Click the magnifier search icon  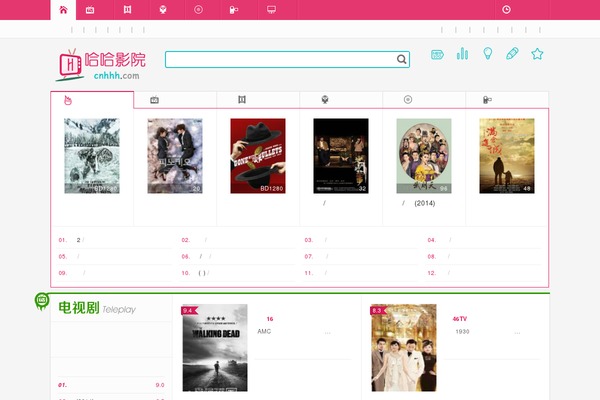pos(401,59)
